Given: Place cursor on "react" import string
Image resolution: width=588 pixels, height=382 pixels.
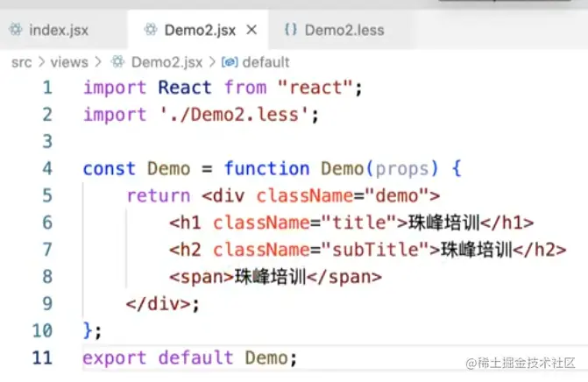Looking at the screenshot, I should 315,88.
